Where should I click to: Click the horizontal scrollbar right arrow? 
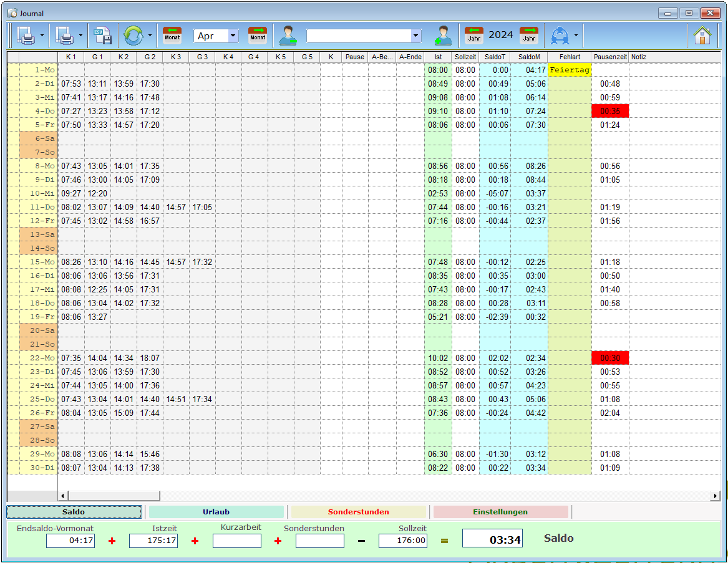click(x=715, y=496)
